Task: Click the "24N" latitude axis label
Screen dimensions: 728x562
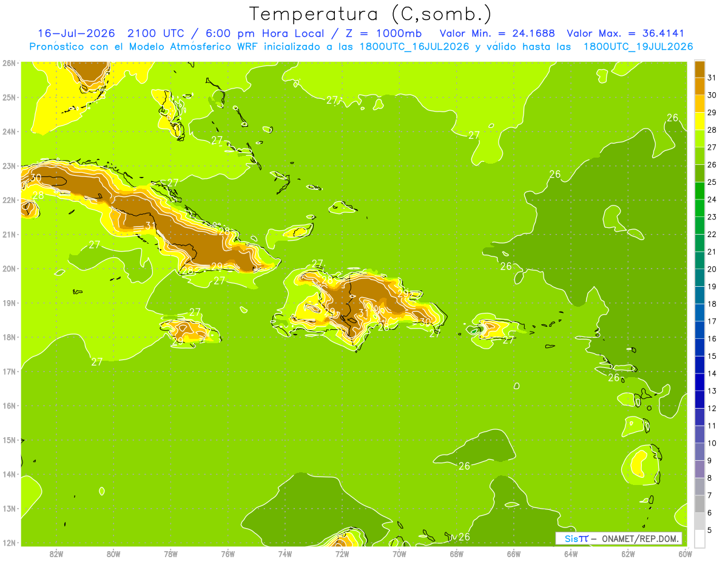Action: [x=9, y=132]
